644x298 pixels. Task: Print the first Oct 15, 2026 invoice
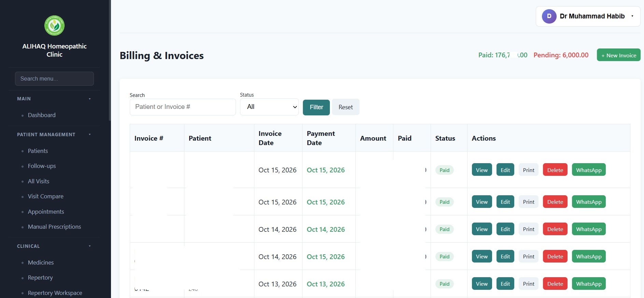pyautogui.click(x=529, y=170)
